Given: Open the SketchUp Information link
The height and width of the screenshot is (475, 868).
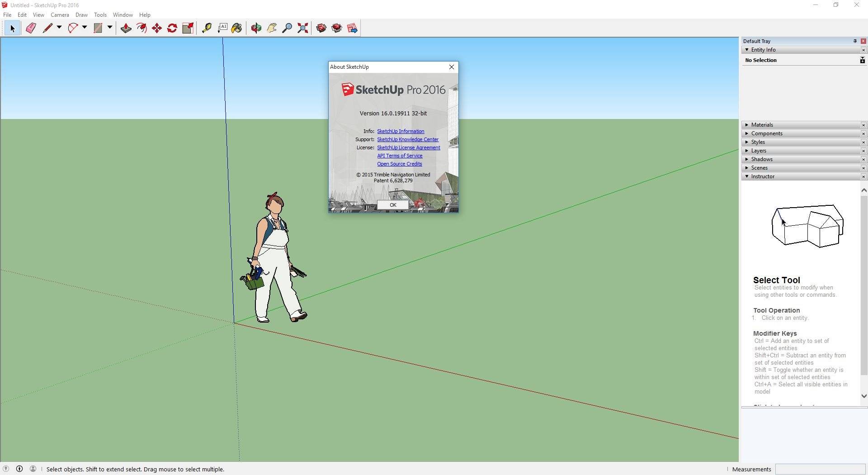Looking at the screenshot, I should click(x=401, y=131).
